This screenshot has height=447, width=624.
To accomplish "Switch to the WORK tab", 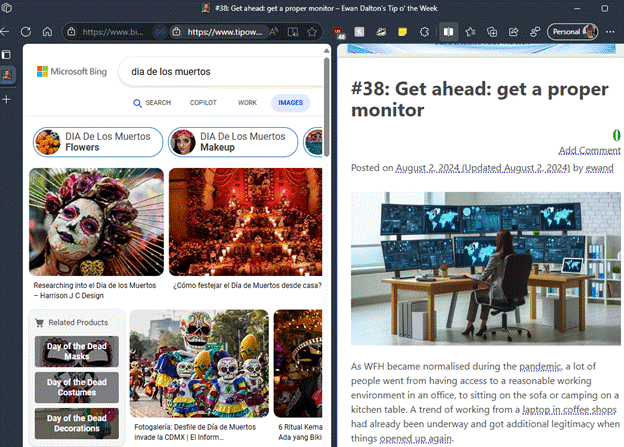I will point(247,103).
